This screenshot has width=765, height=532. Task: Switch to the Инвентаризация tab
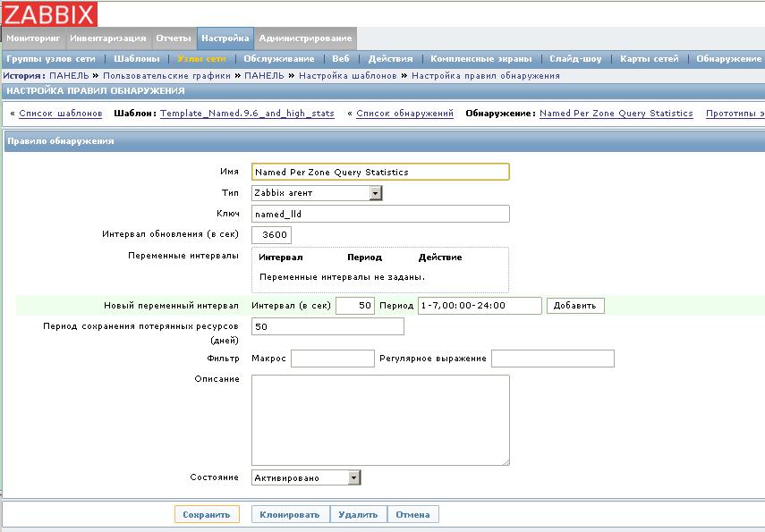[107, 38]
